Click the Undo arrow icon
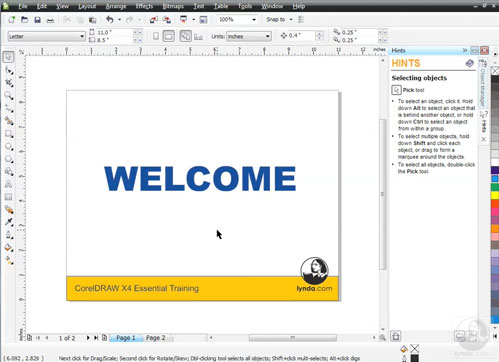499x362 pixels. [x=110, y=19]
